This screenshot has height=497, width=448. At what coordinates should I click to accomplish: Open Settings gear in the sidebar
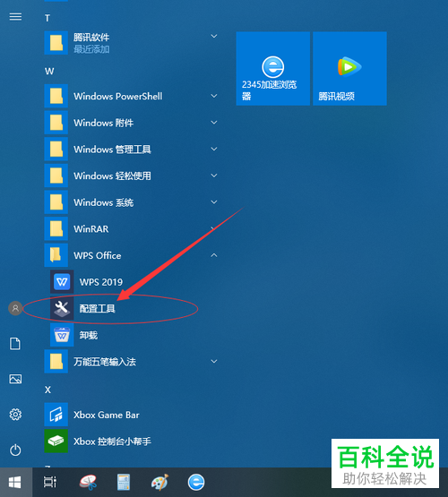point(15,415)
